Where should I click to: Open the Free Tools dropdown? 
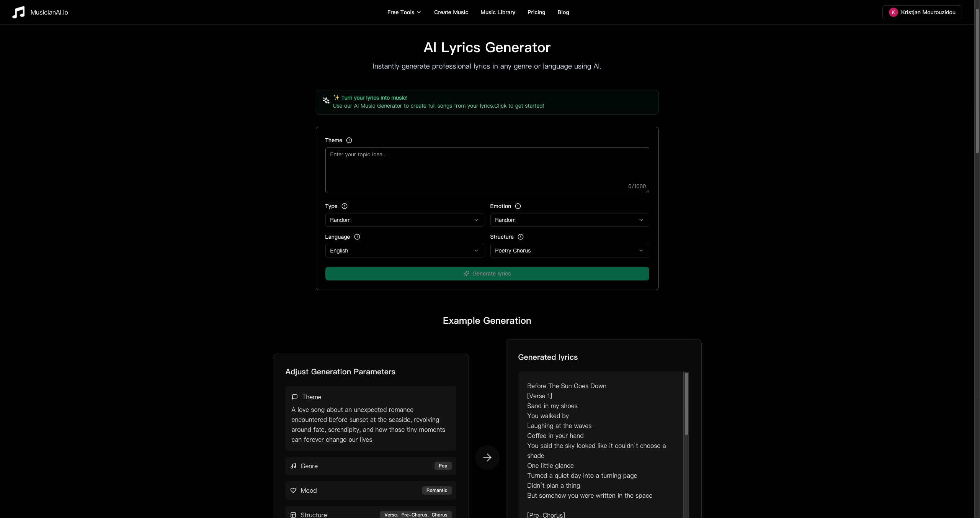point(403,12)
